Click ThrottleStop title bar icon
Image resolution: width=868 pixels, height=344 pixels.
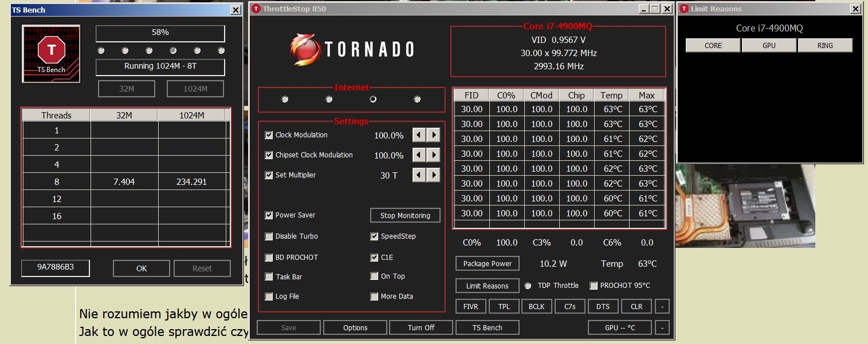(x=256, y=9)
